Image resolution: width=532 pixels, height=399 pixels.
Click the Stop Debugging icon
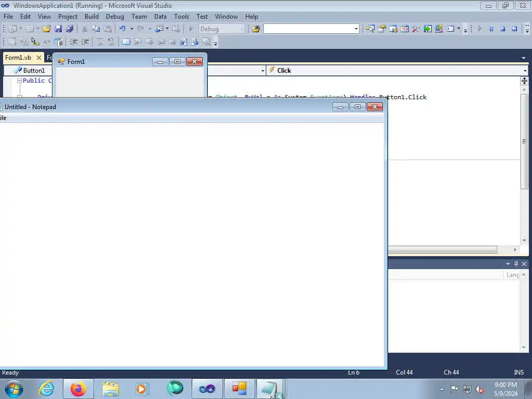(503, 29)
